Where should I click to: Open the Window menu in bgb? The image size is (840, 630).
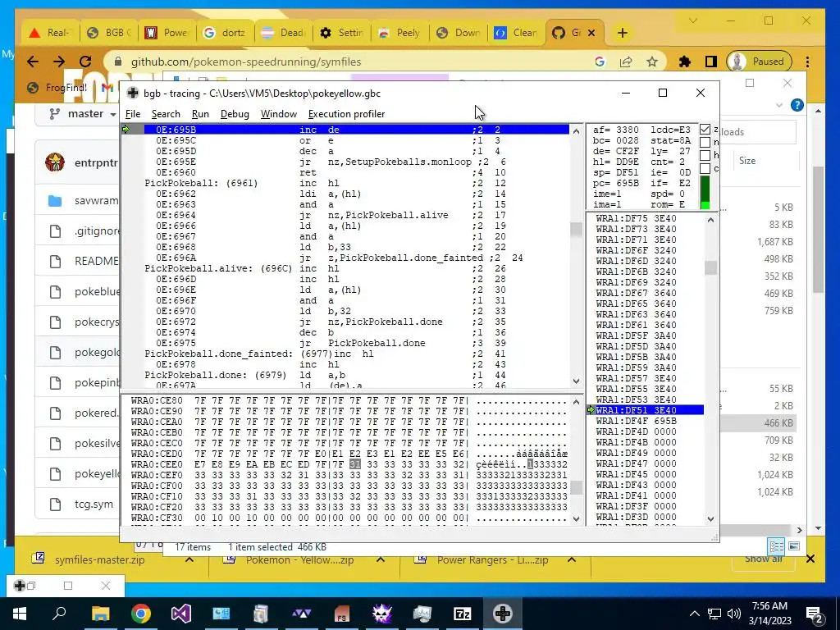point(279,113)
